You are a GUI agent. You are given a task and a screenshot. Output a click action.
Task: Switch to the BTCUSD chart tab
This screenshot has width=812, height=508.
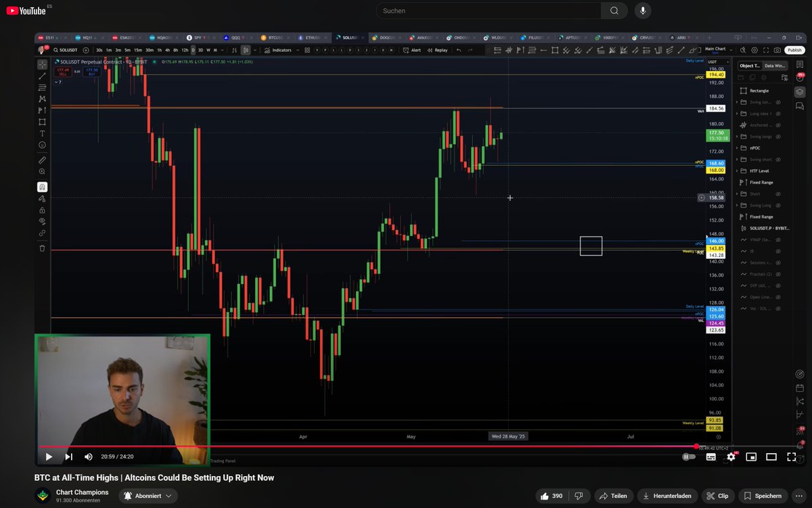coord(275,38)
